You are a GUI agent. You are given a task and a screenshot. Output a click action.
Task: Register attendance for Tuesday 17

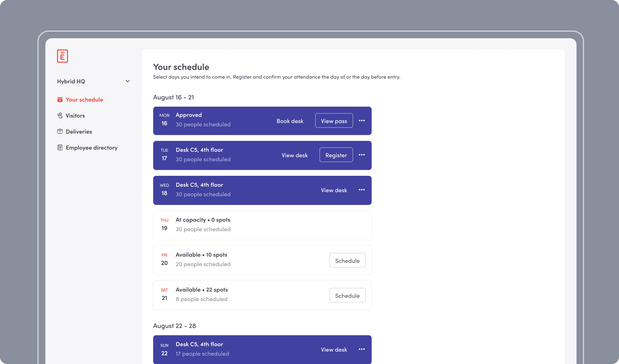pos(336,155)
